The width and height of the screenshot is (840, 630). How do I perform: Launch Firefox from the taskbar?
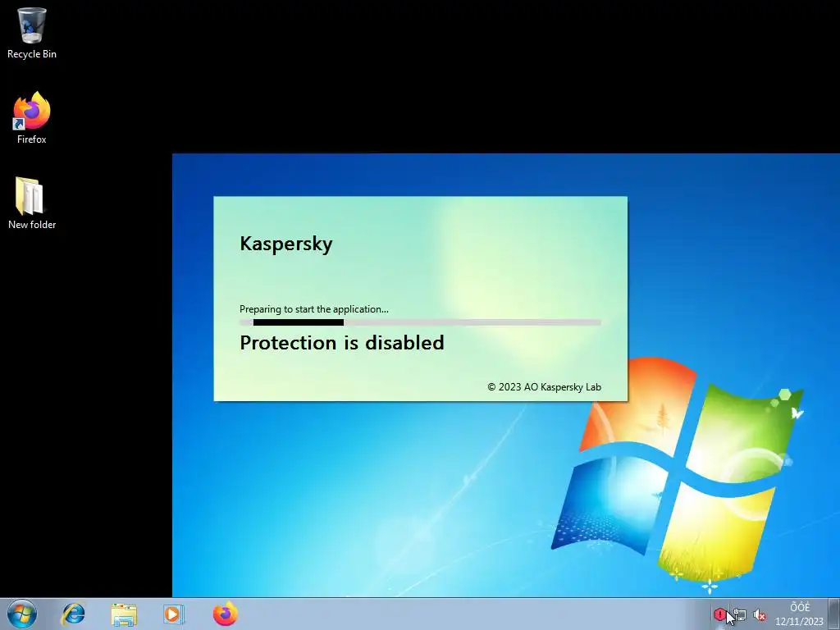coord(225,614)
